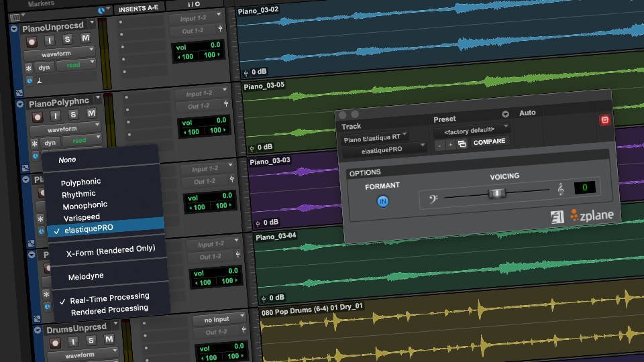The image size is (644, 362).
Task: Open the factory default preset dropdown
Action: [x=472, y=131]
